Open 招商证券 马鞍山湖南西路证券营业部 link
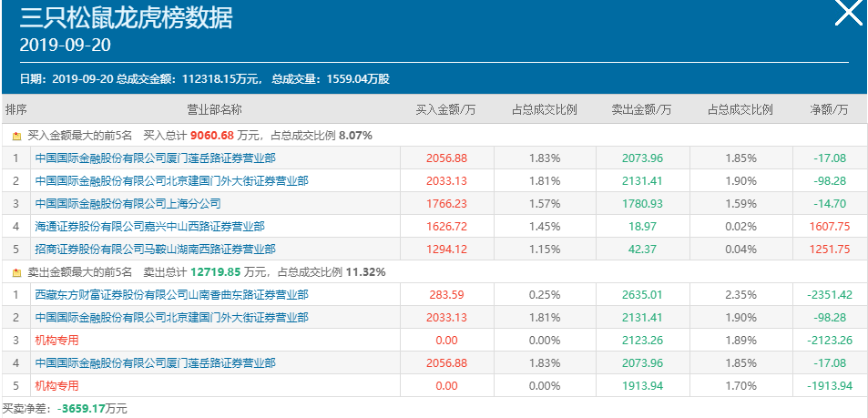868x418 pixels. pyautogui.click(x=155, y=250)
